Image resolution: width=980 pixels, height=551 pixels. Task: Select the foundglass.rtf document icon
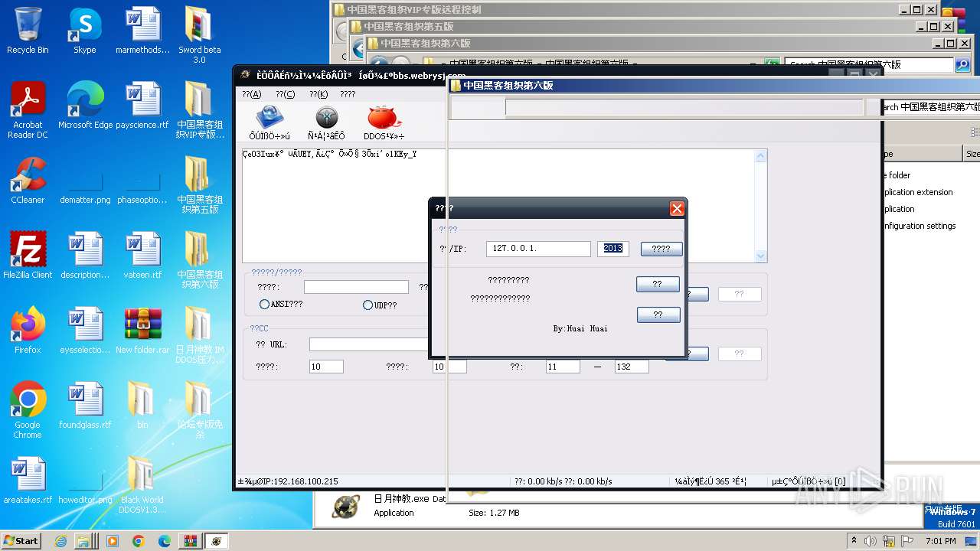coord(85,406)
